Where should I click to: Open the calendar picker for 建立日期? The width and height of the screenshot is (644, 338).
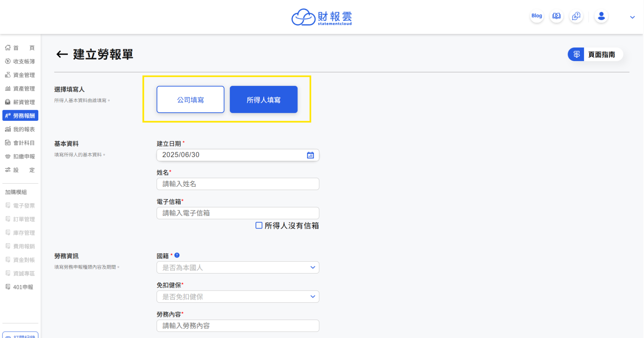[310, 155]
